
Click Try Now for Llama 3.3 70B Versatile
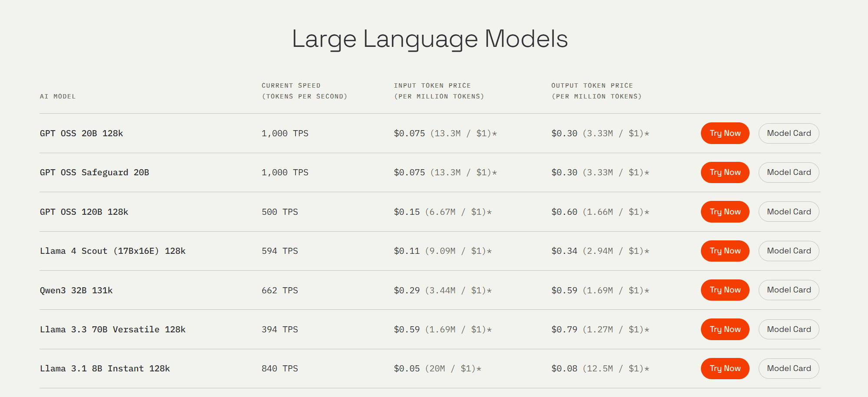[x=725, y=329]
